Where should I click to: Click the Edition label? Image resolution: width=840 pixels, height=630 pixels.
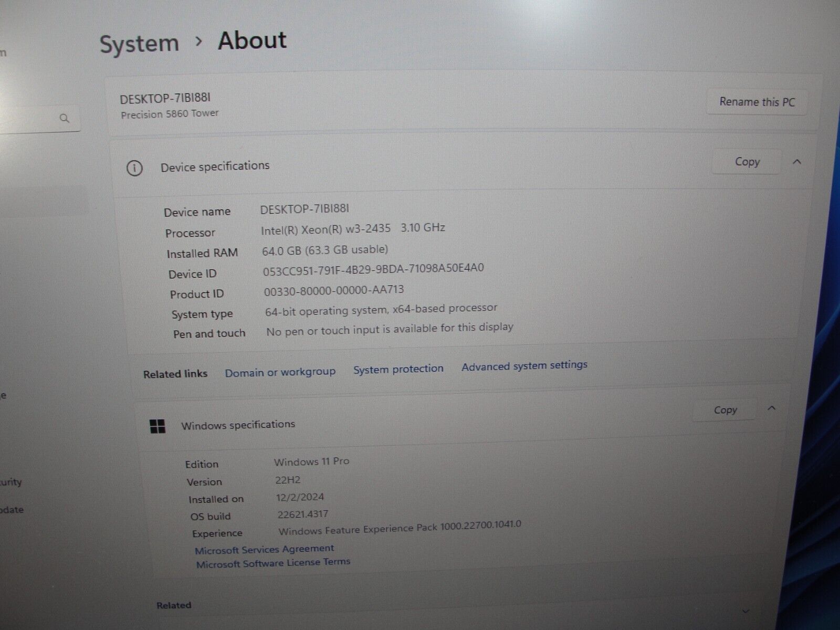click(202, 465)
